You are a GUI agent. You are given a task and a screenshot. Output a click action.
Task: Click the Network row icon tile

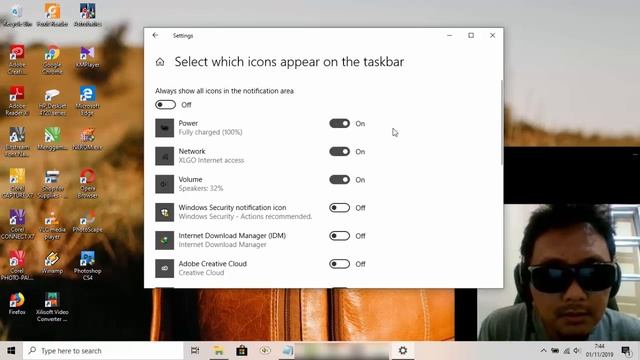click(164, 156)
